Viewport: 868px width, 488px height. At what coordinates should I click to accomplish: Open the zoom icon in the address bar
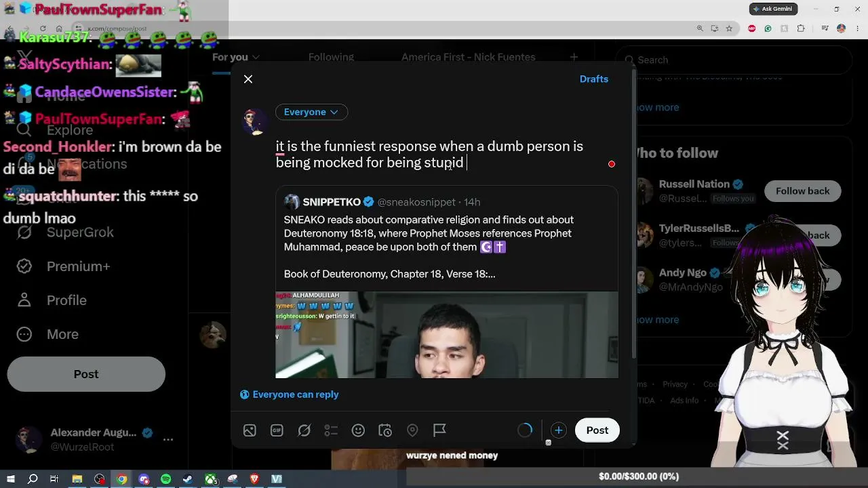[700, 28]
